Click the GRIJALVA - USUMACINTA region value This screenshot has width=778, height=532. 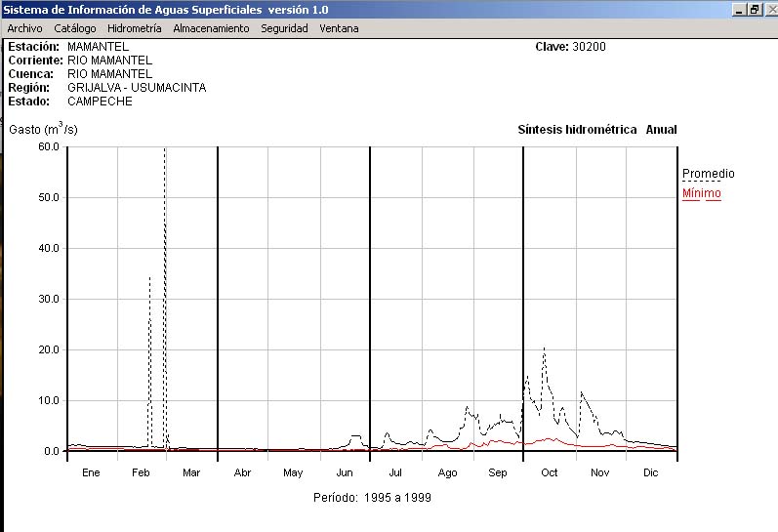(137, 88)
